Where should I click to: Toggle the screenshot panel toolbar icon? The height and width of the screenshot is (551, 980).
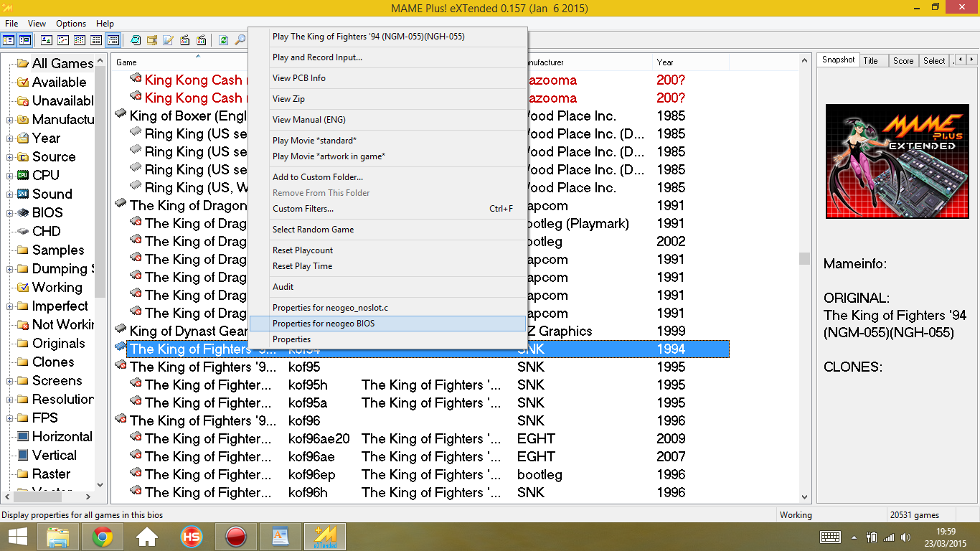coord(24,40)
